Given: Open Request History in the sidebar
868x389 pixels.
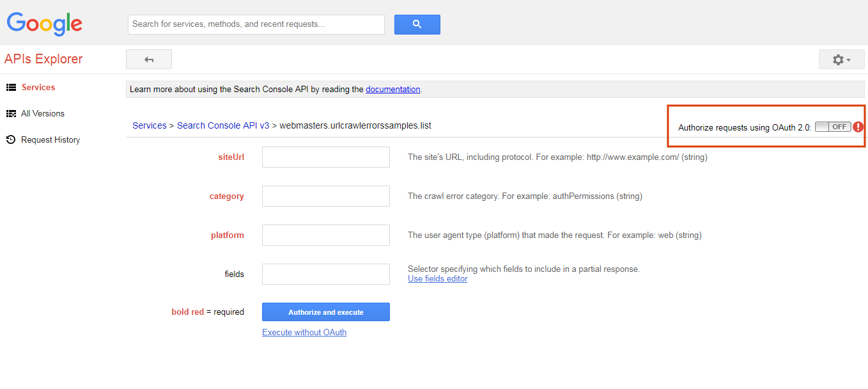Looking at the screenshot, I should pos(50,139).
